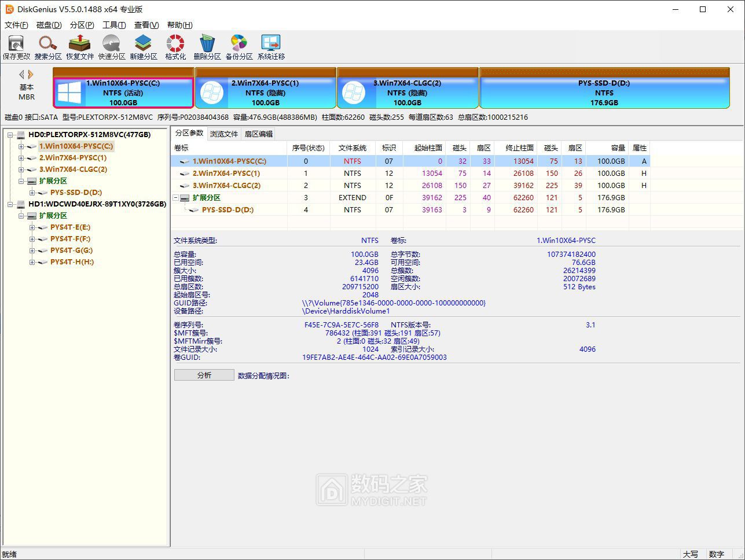Click the 卷标 column header
The width and height of the screenshot is (745, 560).
coord(229,148)
